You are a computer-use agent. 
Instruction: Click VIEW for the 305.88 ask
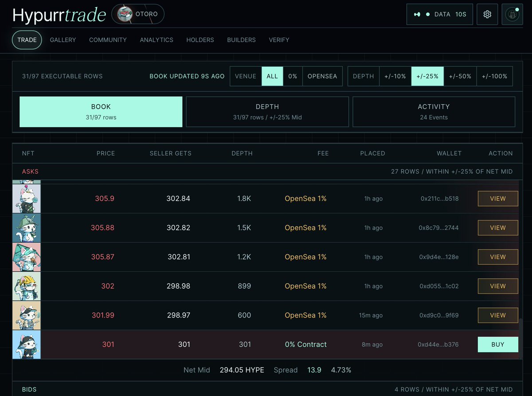click(x=498, y=228)
